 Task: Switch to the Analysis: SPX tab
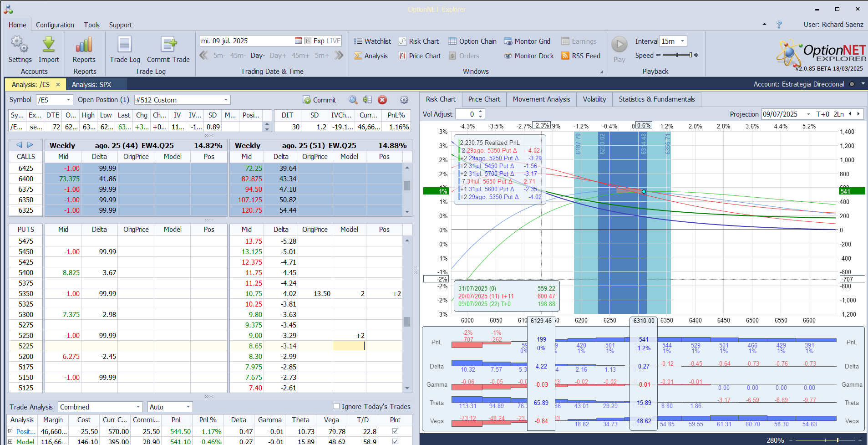(91, 85)
